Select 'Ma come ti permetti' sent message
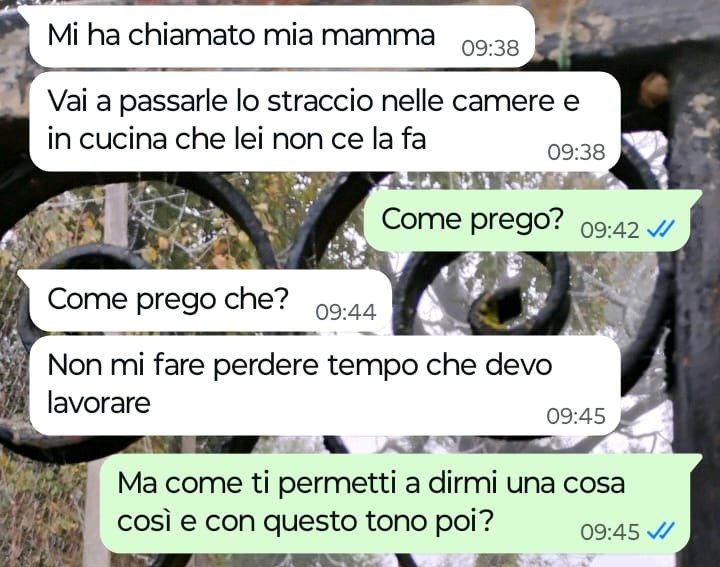Screen dimensions: 720x567 tap(400, 504)
